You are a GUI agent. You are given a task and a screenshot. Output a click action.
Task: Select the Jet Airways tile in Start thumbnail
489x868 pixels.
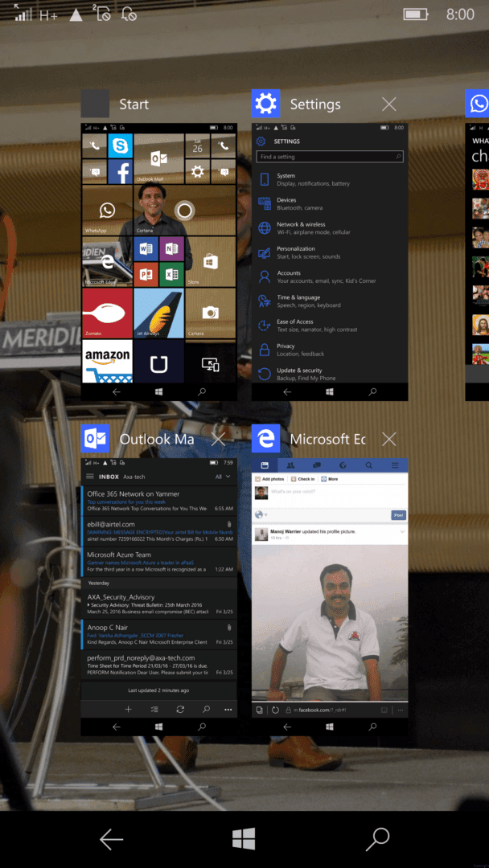(159, 313)
